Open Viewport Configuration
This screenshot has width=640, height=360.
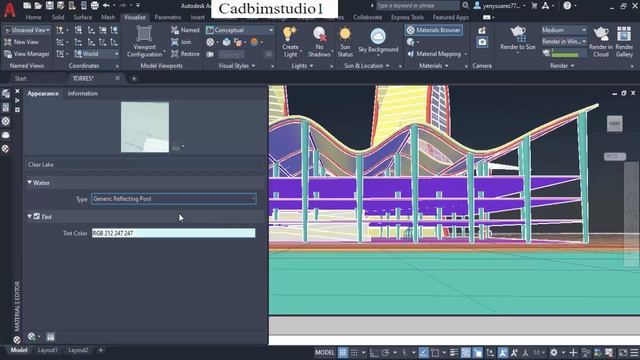coord(144,41)
